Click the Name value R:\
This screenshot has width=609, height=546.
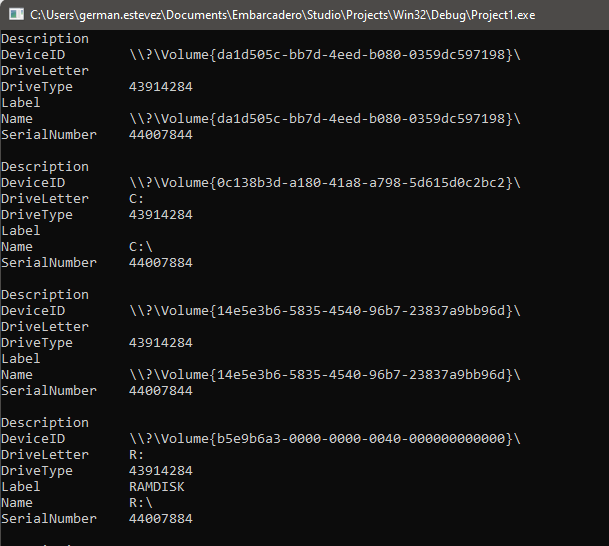click(141, 503)
